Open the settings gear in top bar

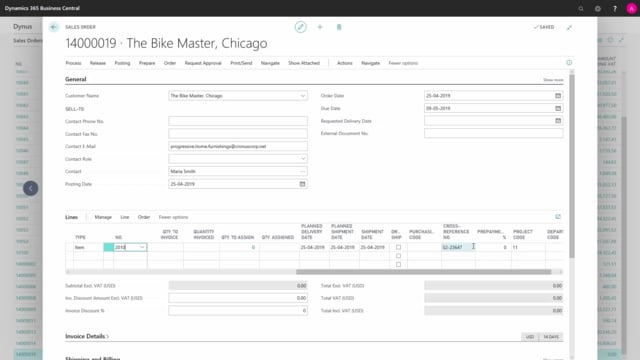[598, 8]
